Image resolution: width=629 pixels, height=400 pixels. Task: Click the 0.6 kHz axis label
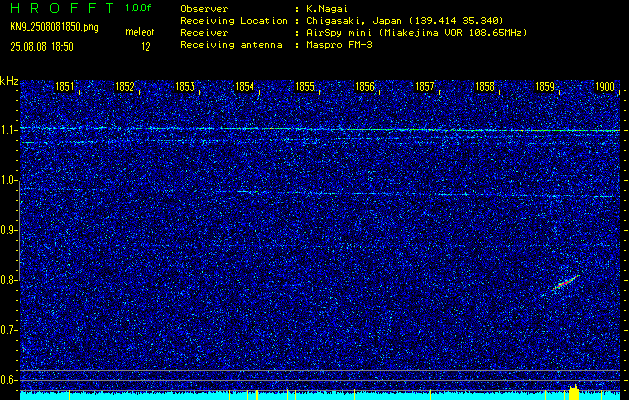7,380
